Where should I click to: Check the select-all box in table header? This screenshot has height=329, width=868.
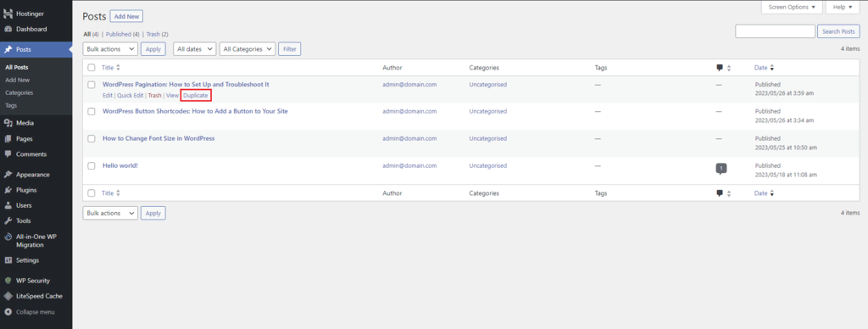tap(92, 68)
